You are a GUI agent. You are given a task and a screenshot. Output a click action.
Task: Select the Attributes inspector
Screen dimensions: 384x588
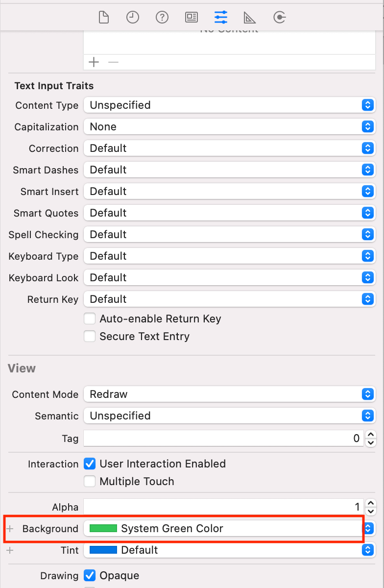[220, 17]
